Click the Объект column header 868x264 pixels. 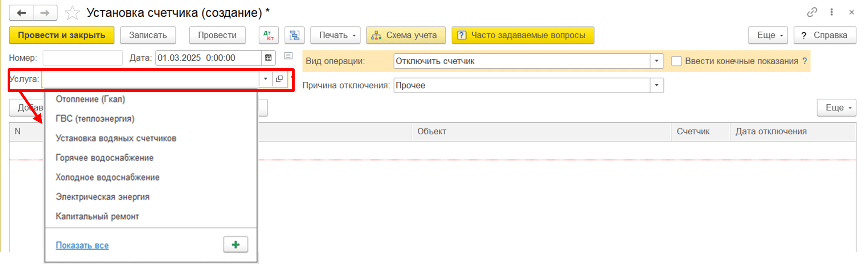pyautogui.click(x=541, y=131)
